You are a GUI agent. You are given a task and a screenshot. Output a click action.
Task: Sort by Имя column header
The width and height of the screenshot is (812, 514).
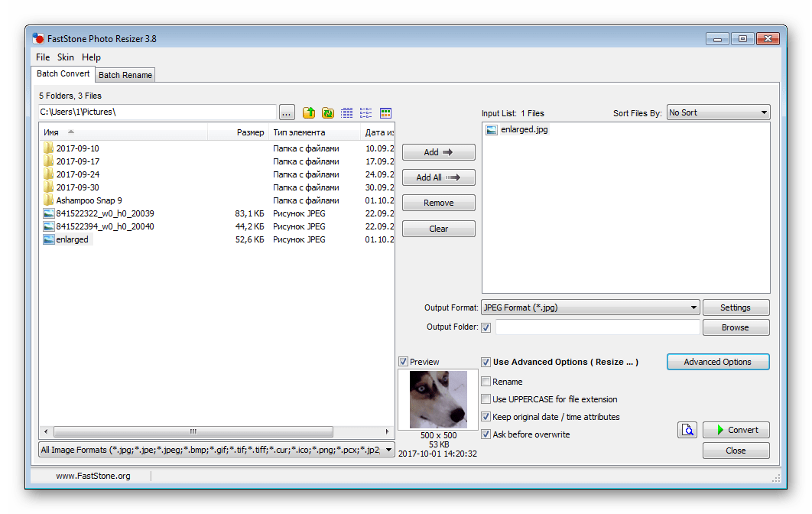[x=124, y=132]
